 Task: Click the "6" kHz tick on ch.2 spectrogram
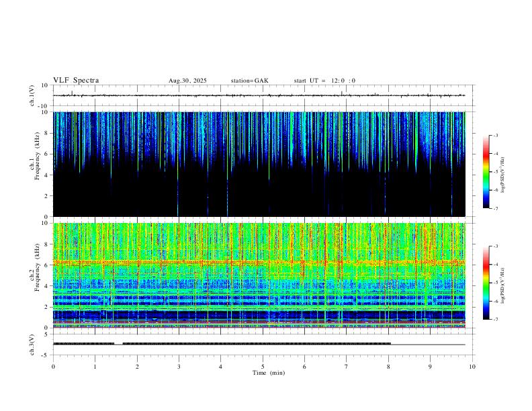[47, 265]
